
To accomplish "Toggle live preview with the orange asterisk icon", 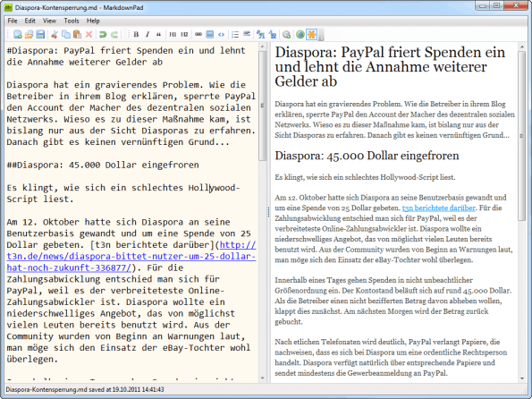I will [311, 34].
